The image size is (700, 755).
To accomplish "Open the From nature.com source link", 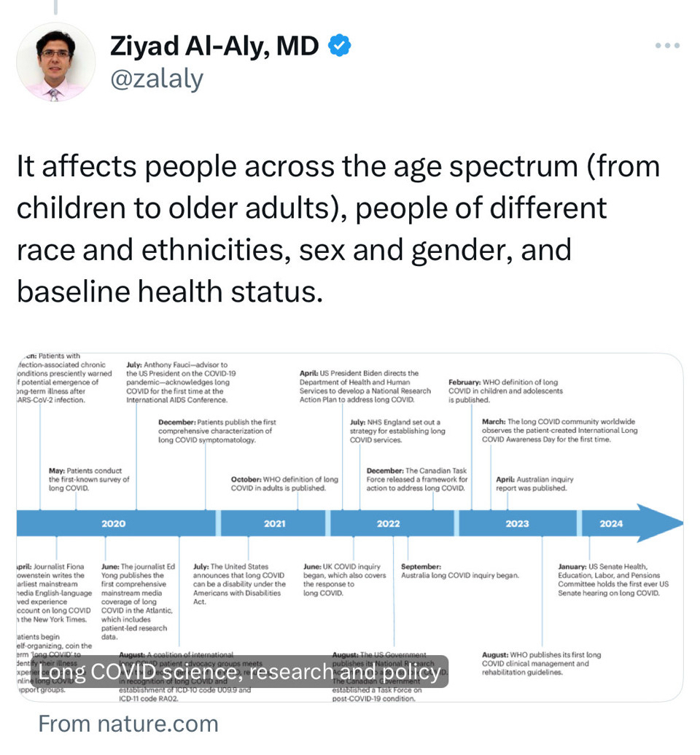I will pyautogui.click(x=128, y=724).
